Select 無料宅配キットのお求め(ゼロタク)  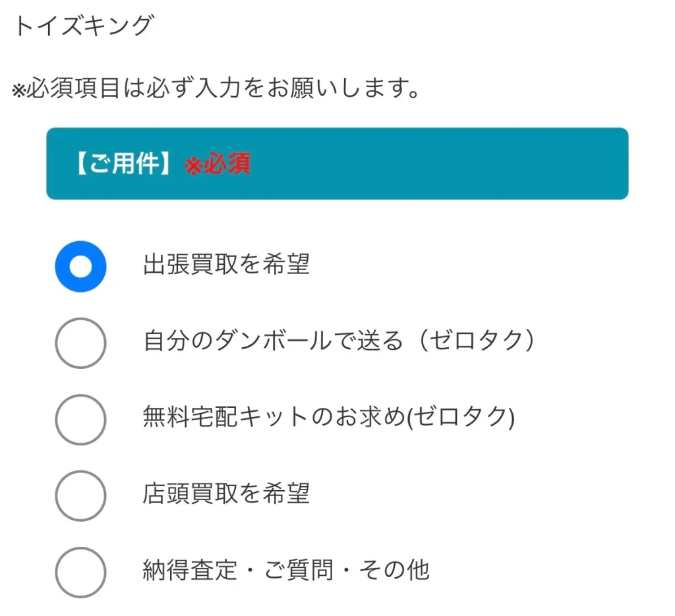tap(80, 420)
